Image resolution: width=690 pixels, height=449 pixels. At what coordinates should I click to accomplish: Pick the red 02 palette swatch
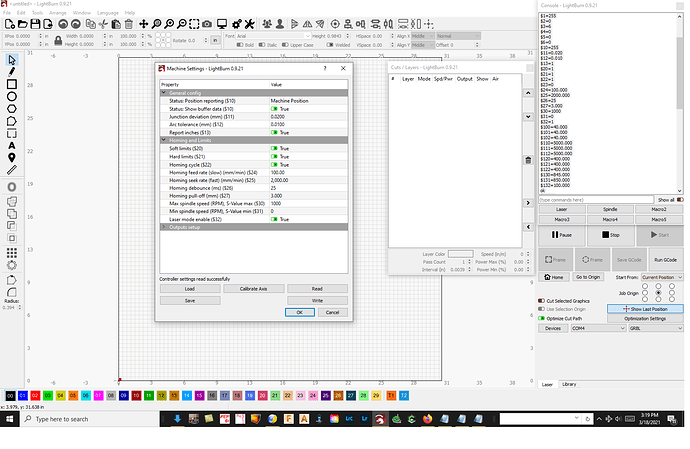pos(35,396)
